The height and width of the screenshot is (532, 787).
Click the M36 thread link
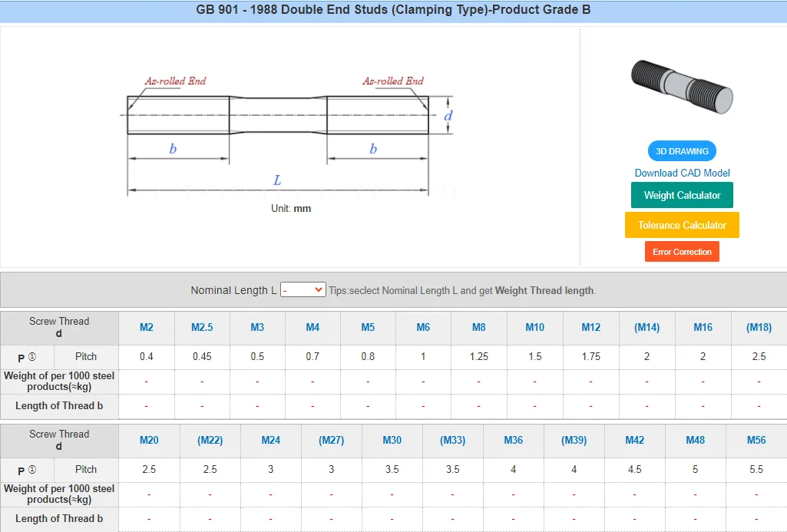(x=513, y=440)
